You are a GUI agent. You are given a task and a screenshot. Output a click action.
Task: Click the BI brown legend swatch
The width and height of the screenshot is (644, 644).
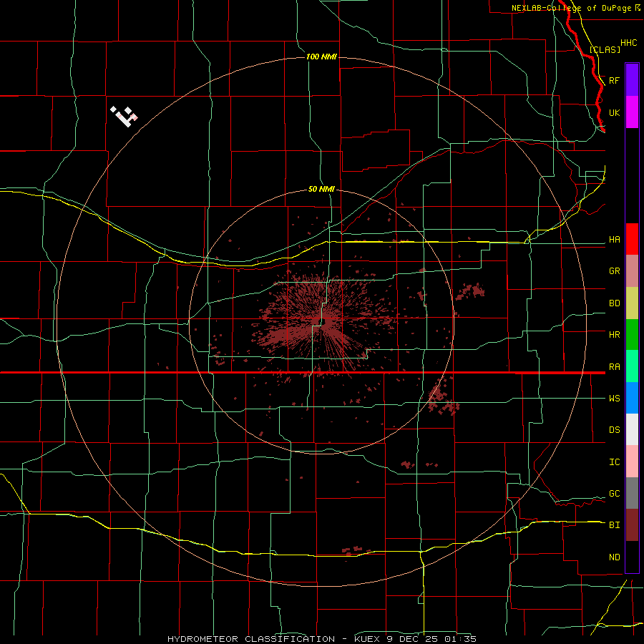pyautogui.click(x=632, y=525)
